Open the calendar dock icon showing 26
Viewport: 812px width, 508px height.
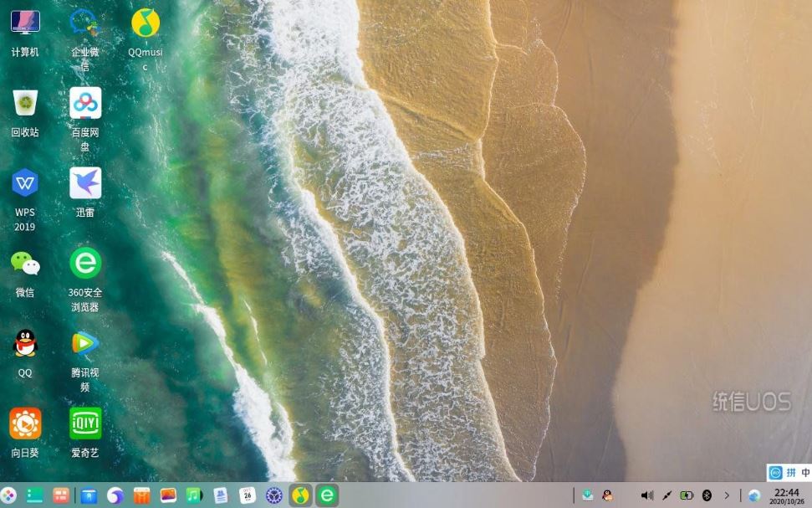click(248, 495)
